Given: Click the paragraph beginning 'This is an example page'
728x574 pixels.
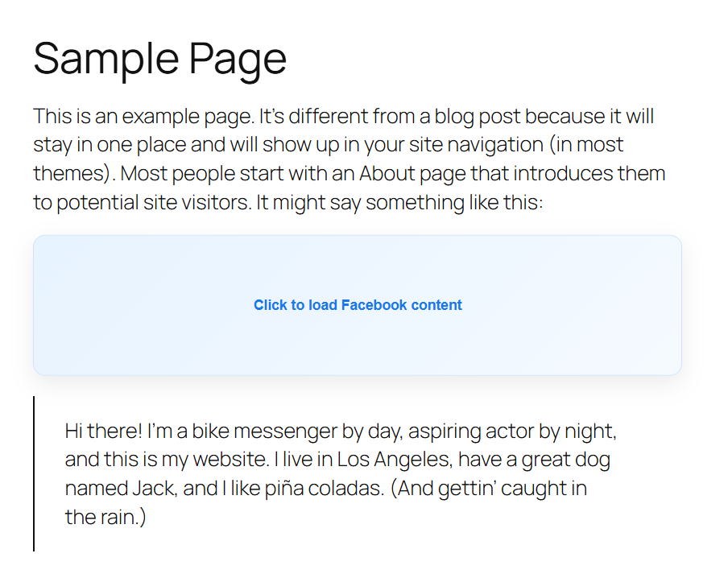Looking at the screenshot, I should (346, 157).
